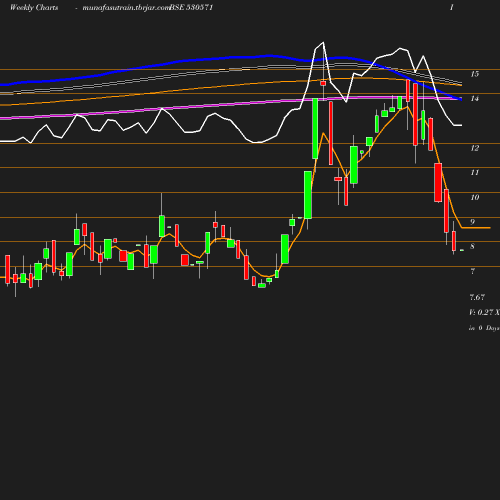Screen dimensions: 500x500
Task: Click price axis label 10
Action: coord(475,197)
